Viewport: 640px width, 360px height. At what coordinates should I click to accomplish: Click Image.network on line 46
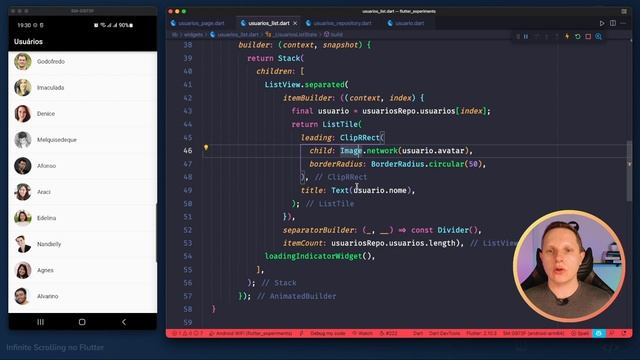tap(369, 151)
